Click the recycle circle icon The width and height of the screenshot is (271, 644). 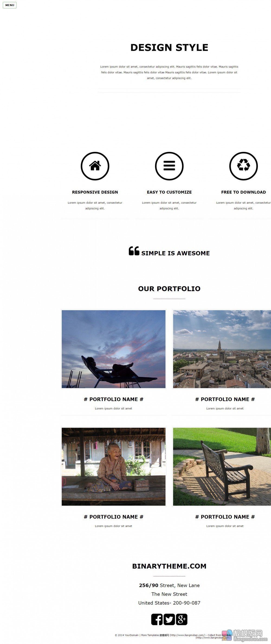pos(244,166)
